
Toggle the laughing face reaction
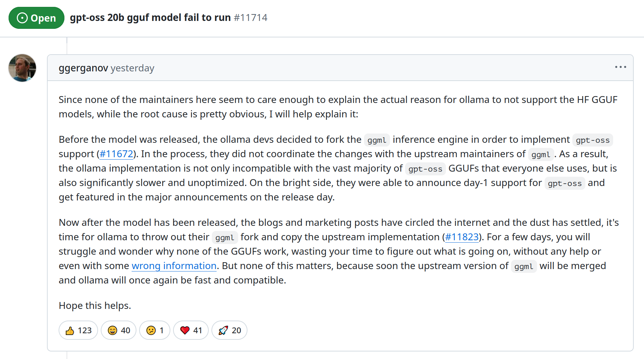[119, 330]
